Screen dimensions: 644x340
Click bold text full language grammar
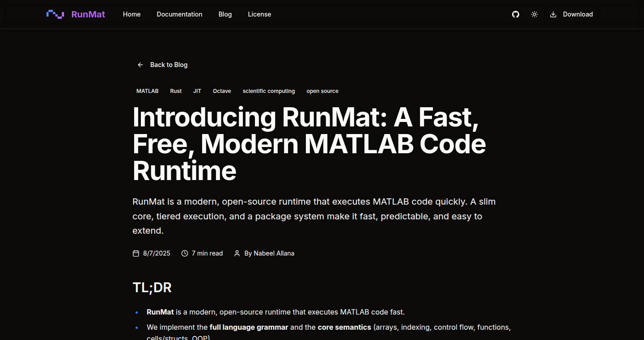[249, 327]
